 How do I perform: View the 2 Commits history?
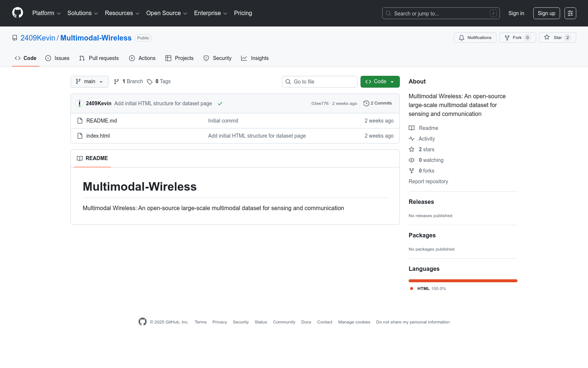(x=377, y=103)
